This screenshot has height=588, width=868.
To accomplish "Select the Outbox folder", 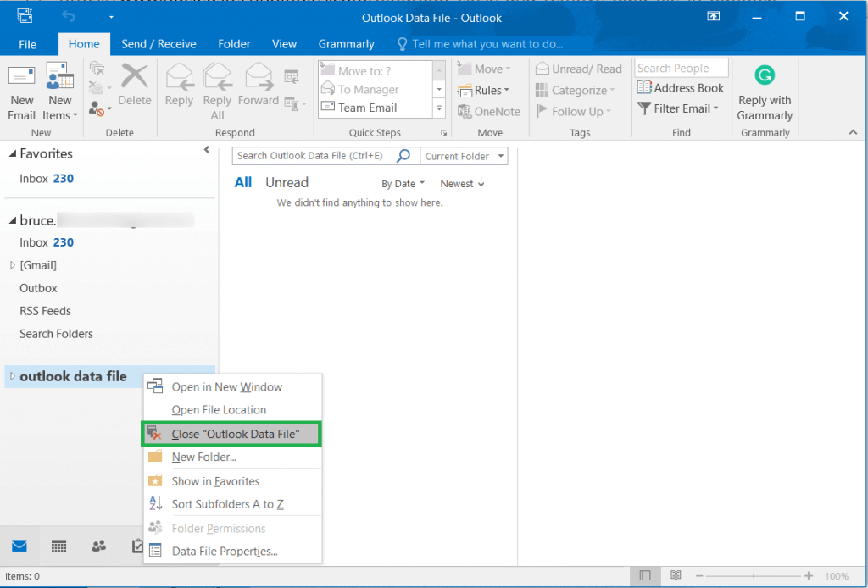I will point(38,288).
